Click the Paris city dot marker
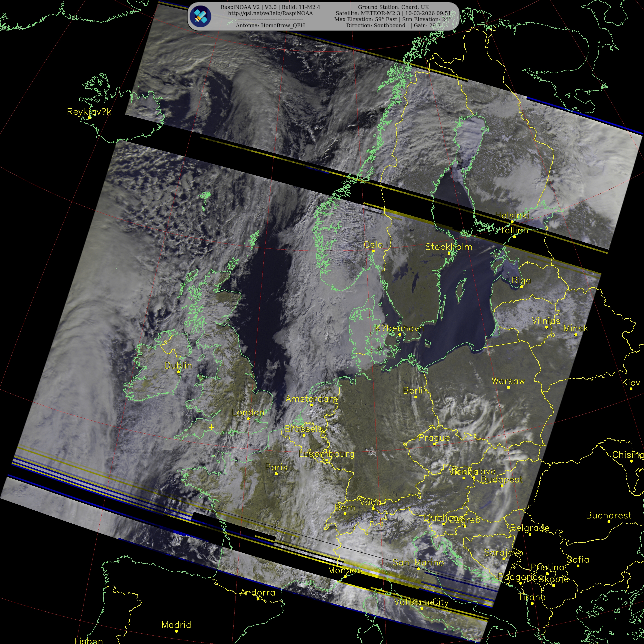 click(276, 474)
